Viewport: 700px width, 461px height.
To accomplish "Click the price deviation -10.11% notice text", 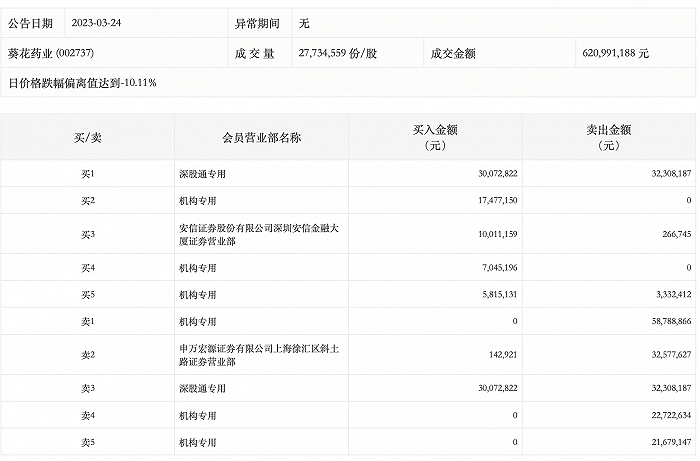I will [x=82, y=81].
